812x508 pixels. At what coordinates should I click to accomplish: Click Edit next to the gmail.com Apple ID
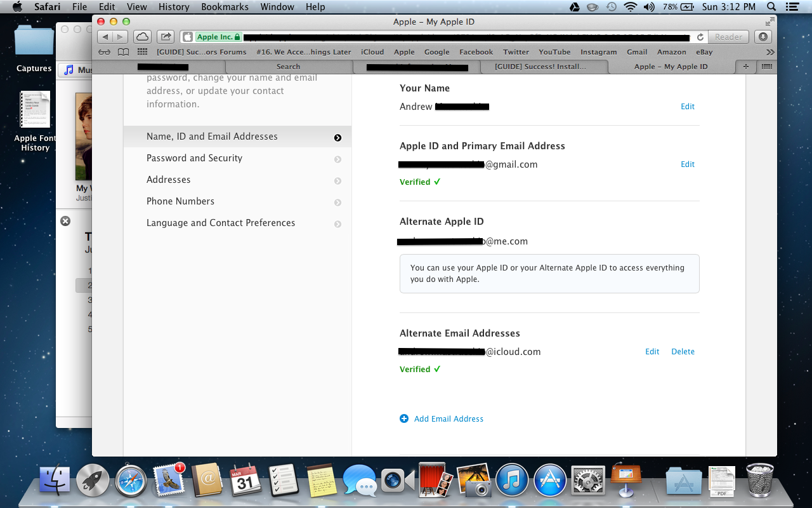pos(688,164)
